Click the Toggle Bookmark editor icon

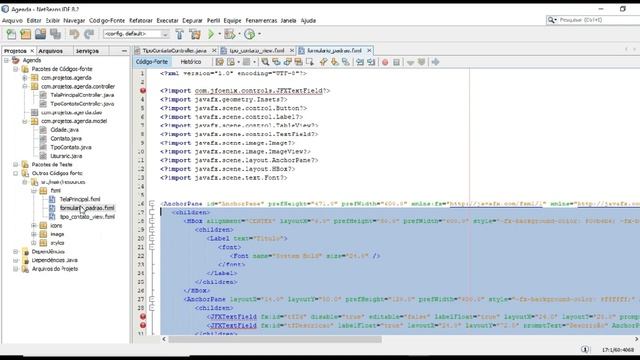[x=346, y=62]
